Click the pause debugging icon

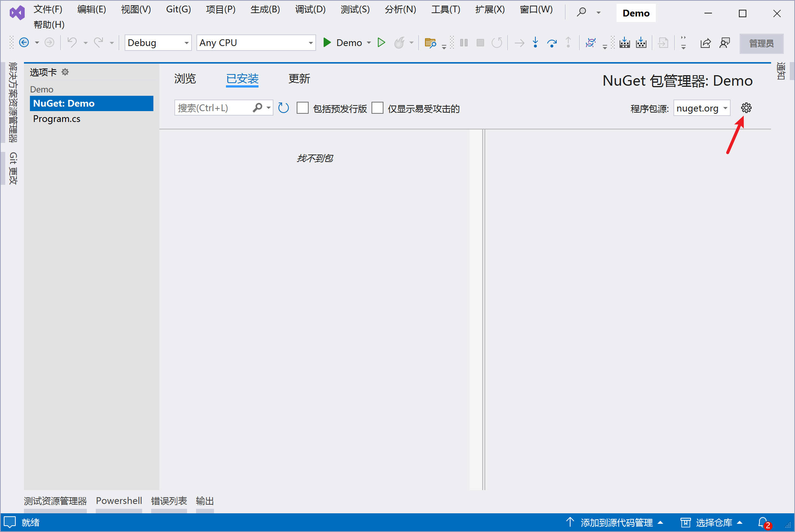click(464, 43)
